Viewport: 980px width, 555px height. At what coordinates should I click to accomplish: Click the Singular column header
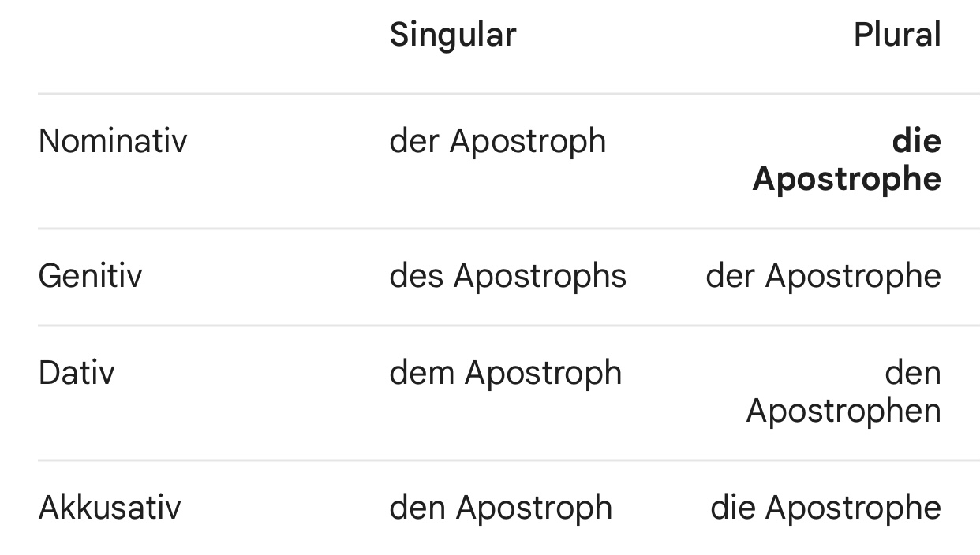453,35
